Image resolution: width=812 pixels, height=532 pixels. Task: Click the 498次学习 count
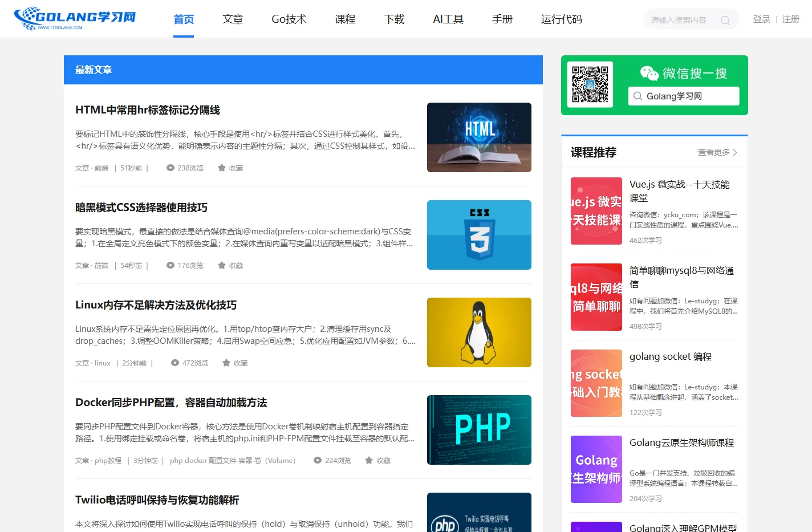click(x=645, y=327)
